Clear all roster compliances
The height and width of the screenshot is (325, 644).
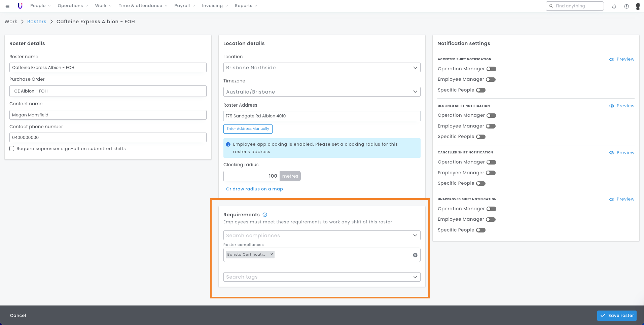tap(415, 255)
